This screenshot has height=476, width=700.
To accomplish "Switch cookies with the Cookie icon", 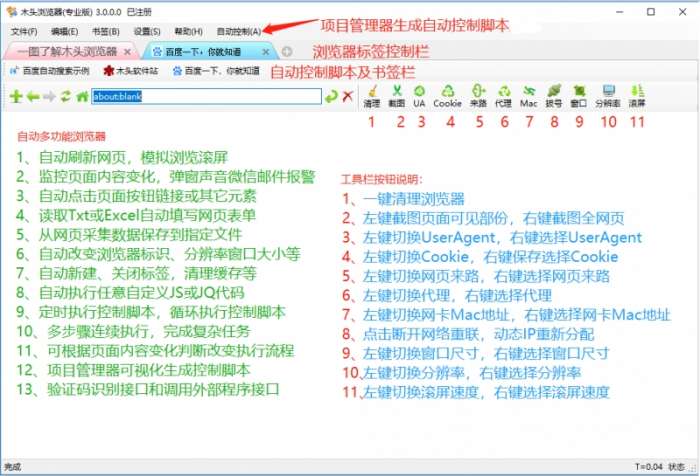I will click(x=447, y=96).
